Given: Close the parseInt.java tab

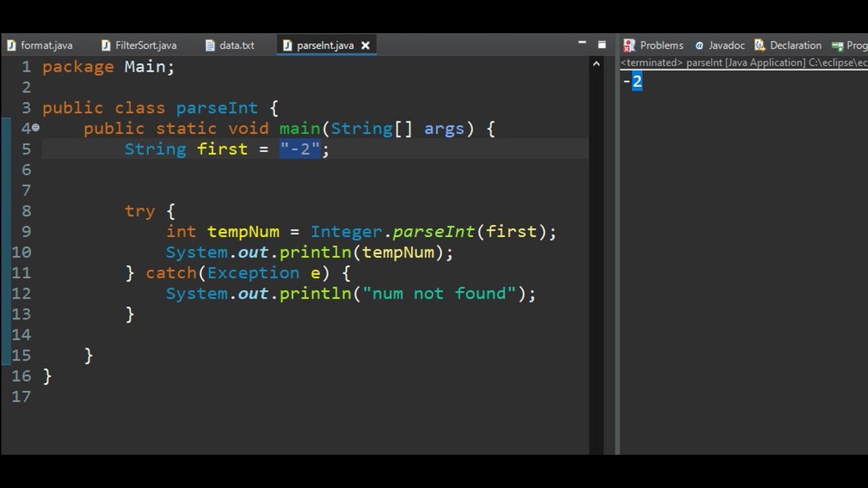Looking at the screenshot, I should [366, 45].
